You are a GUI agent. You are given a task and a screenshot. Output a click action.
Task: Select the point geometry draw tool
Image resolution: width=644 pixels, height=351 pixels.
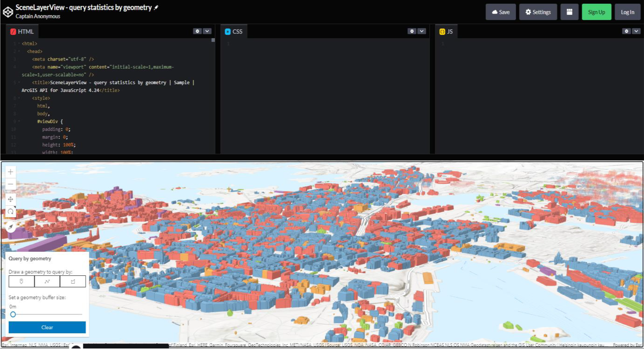[21, 281]
